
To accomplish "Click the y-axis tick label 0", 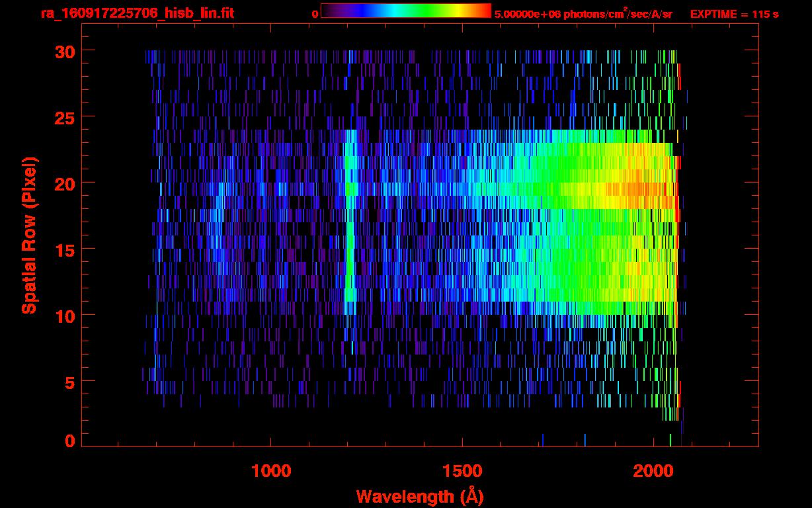I will [69, 441].
